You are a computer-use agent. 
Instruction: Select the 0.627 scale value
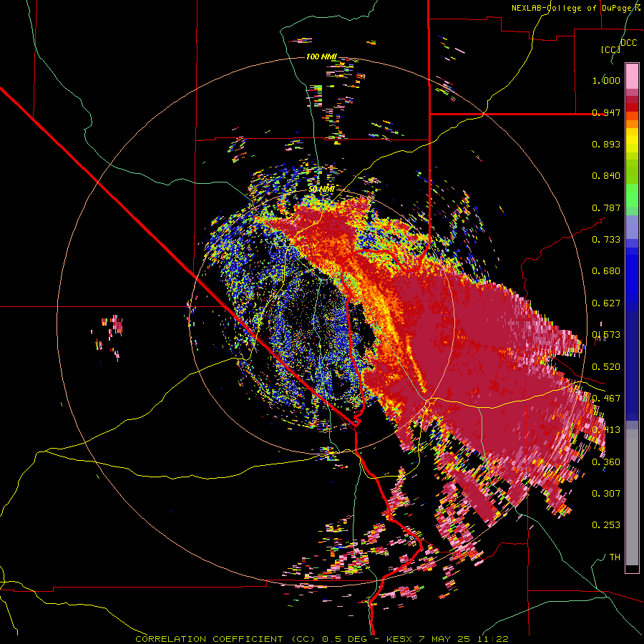point(606,303)
